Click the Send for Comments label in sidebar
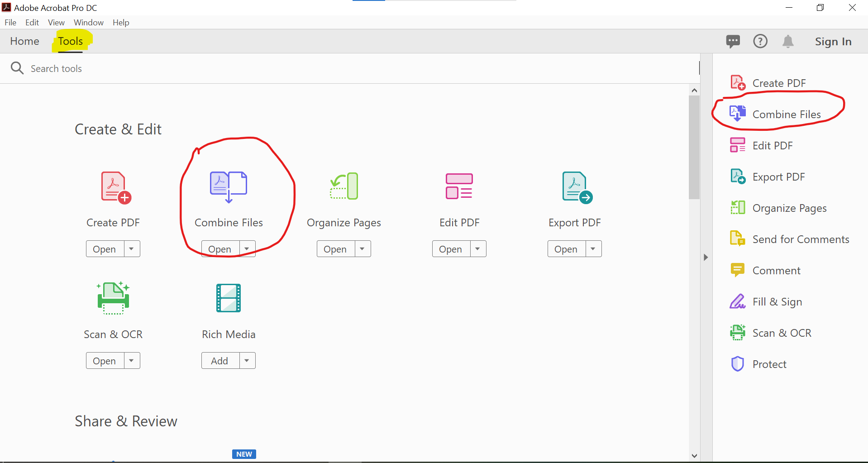Screen dimensions: 868x463 (801, 239)
